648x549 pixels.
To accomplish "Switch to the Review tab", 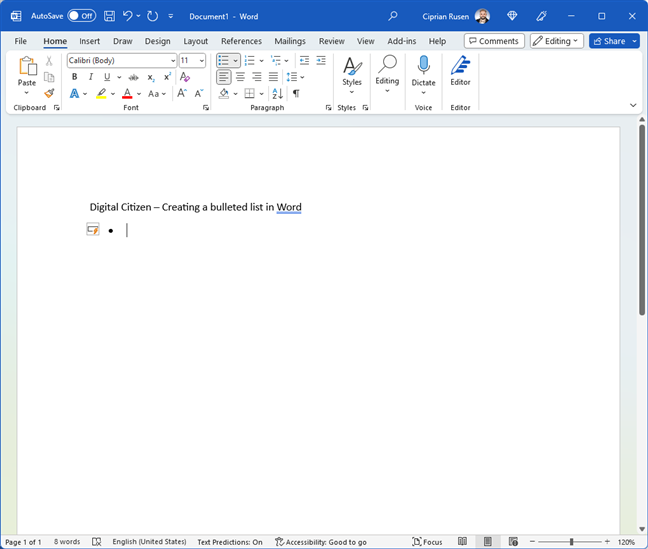I will [x=331, y=41].
